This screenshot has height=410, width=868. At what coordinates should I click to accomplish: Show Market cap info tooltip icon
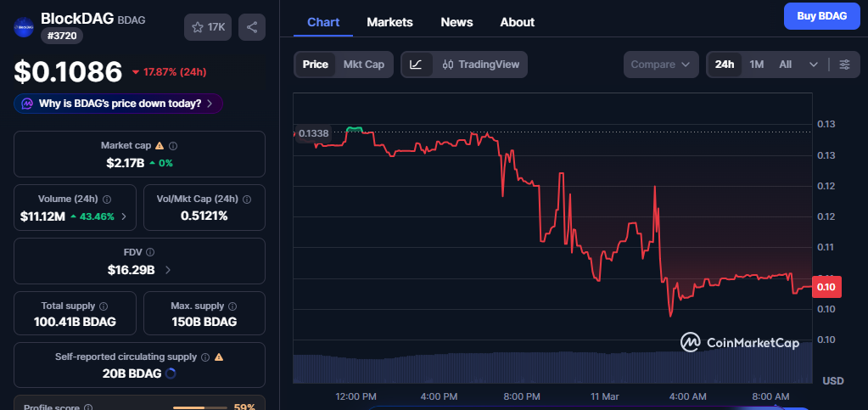click(173, 146)
